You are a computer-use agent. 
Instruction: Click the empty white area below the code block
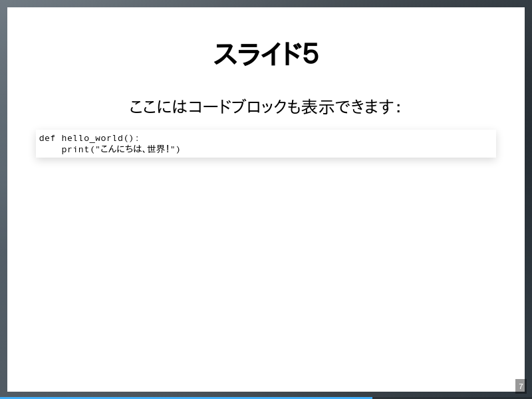266,266
